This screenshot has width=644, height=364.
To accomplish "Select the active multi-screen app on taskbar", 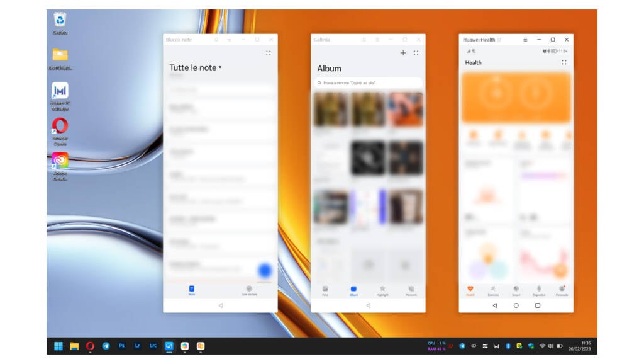I will pos(169,346).
